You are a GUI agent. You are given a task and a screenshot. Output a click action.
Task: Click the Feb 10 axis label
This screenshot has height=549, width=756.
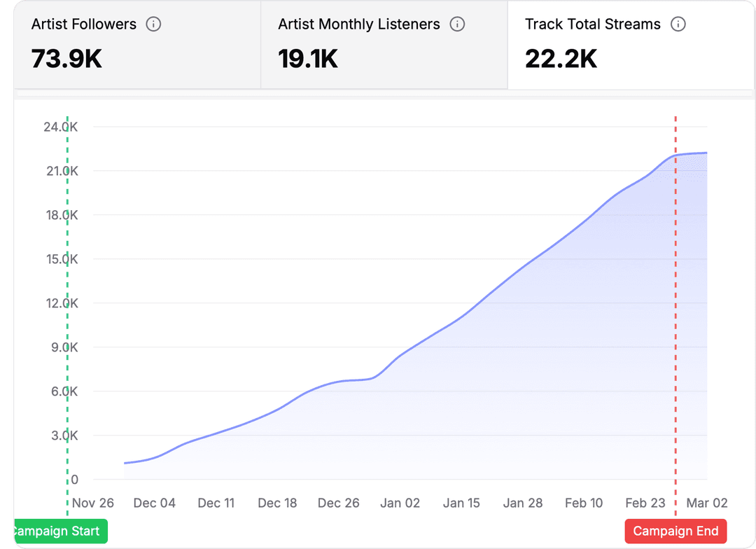click(584, 503)
